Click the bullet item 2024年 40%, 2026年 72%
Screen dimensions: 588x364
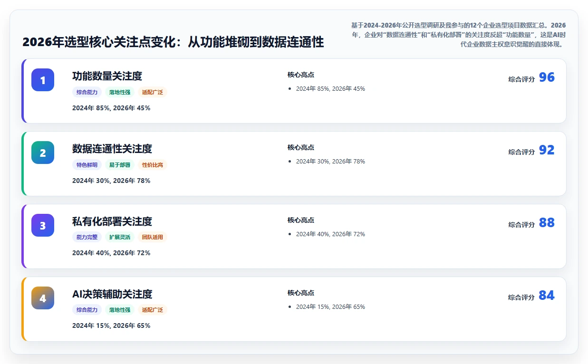330,234
